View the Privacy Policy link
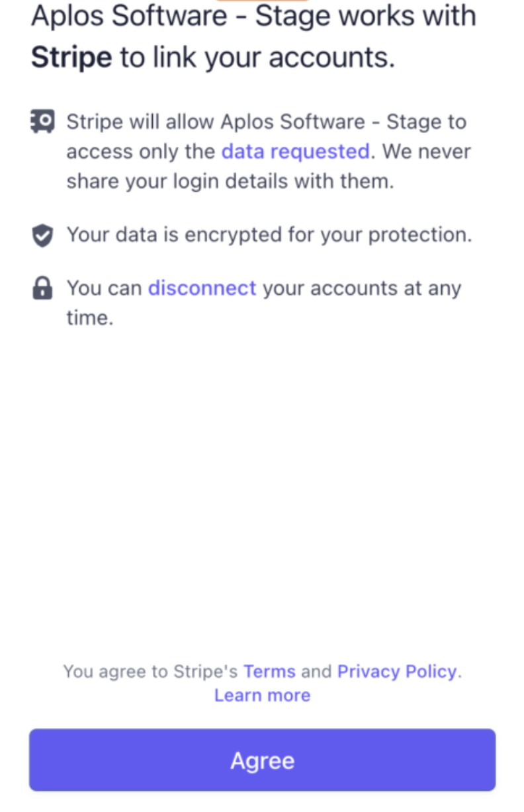Image resolution: width=524 pixels, height=812 pixels. 397,671
